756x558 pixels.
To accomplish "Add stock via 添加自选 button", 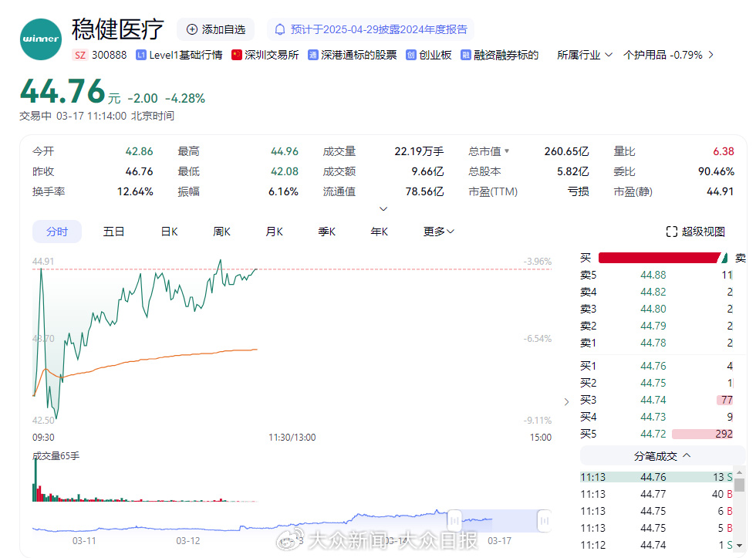I will pos(215,29).
